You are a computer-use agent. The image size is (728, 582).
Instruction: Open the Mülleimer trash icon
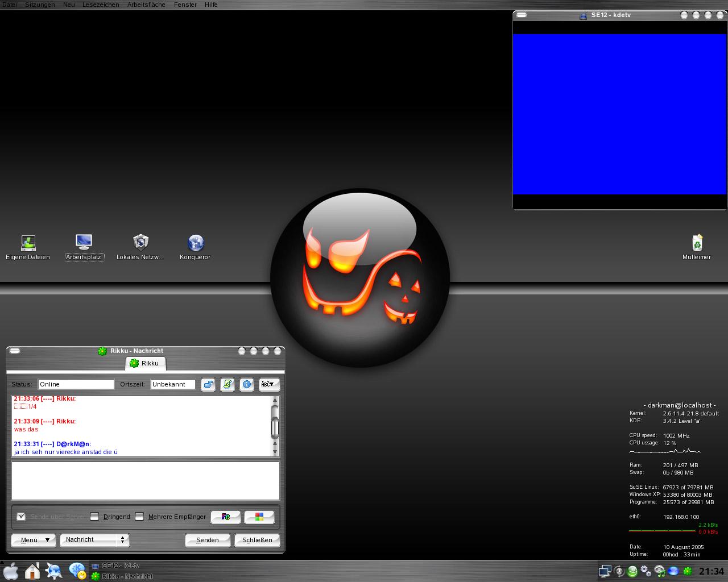[x=697, y=248]
